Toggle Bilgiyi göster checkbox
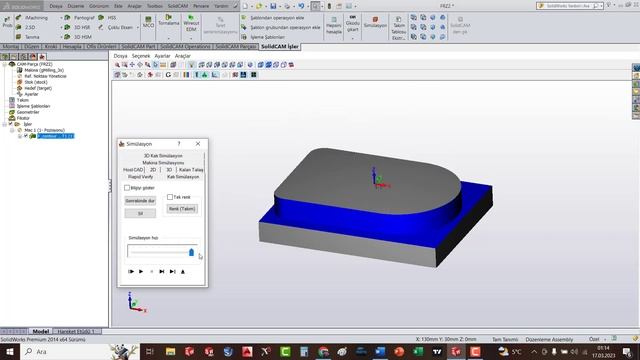Viewport: 640px width, 360px height. coord(127,188)
